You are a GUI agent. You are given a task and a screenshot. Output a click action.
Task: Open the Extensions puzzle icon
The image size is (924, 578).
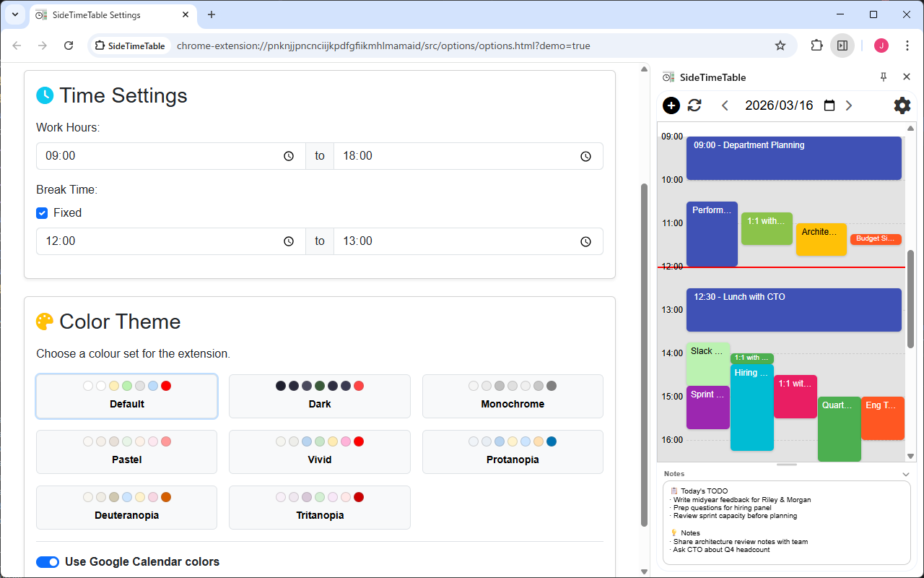(x=816, y=46)
